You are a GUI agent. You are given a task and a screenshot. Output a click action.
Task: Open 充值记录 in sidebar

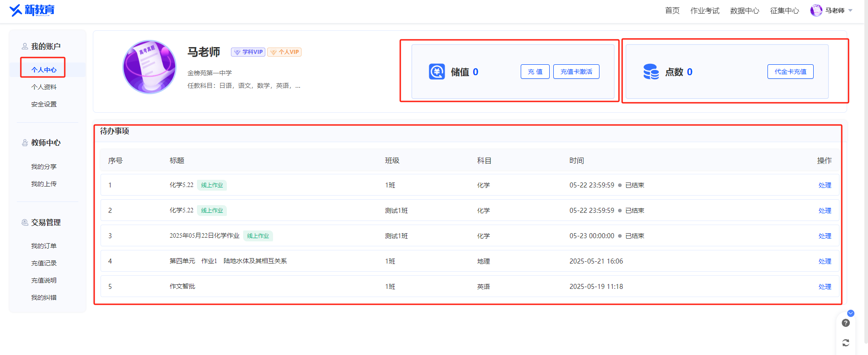pyautogui.click(x=44, y=263)
